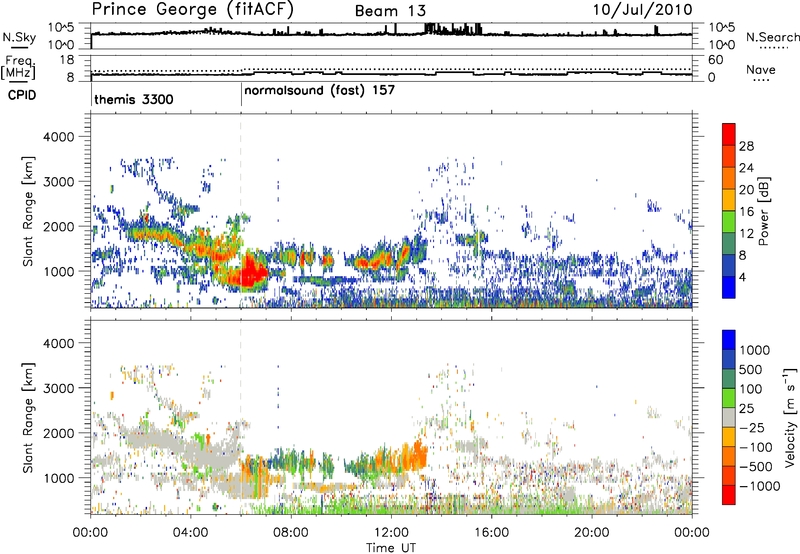
Task: Click the 'normalsound (fast) 157' CPID marker
Action: 319,91
